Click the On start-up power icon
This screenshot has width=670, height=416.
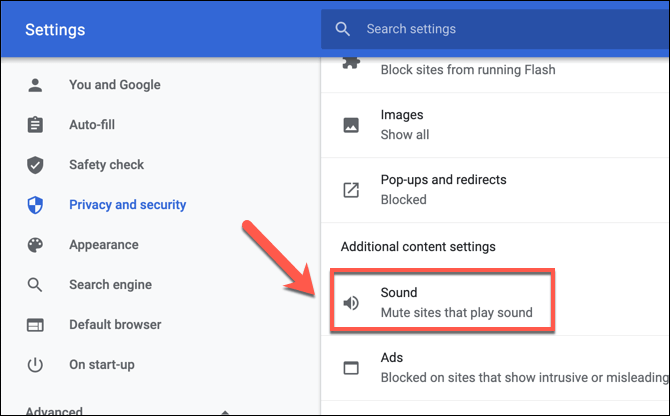point(35,365)
